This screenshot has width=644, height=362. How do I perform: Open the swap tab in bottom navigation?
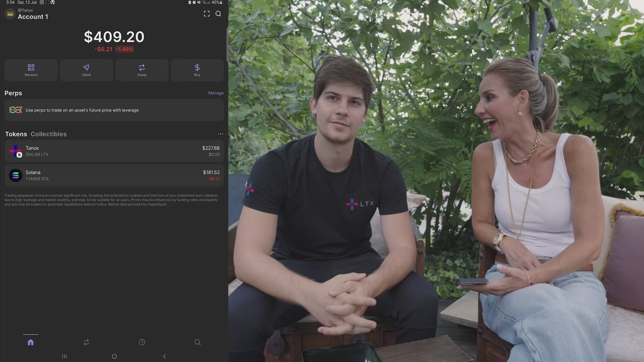(x=86, y=342)
